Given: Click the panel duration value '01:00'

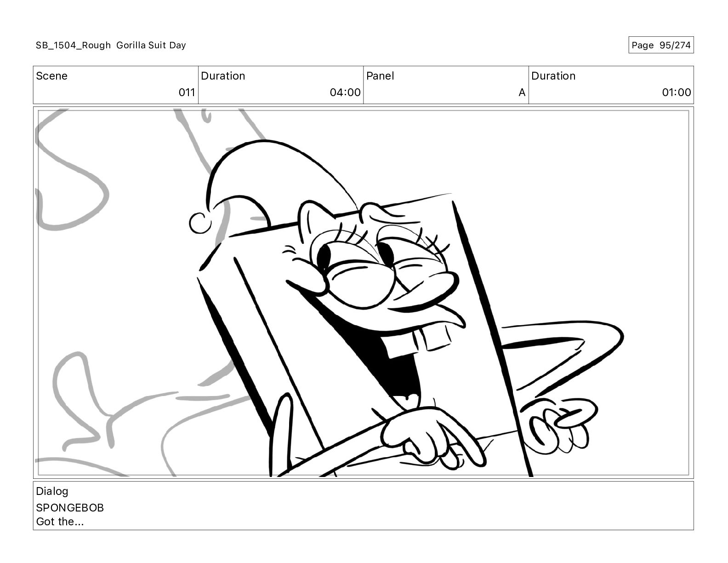Looking at the screenshot, I should pyautogui.click(x=676, y=92).
